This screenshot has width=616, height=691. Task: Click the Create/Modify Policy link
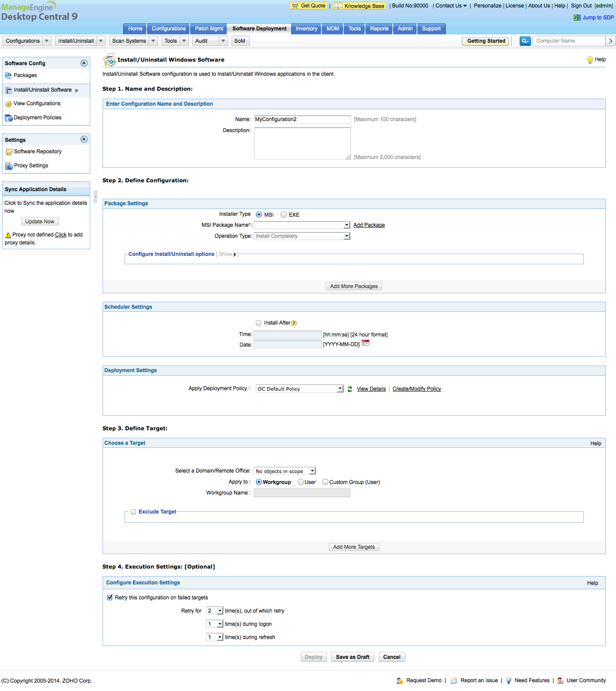coord(417,389)
